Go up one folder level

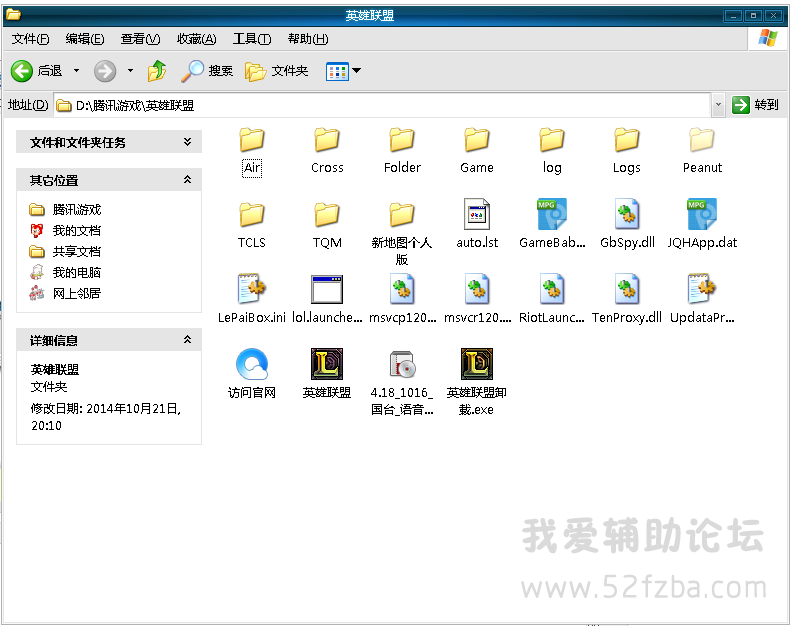[x=157, y=71]
